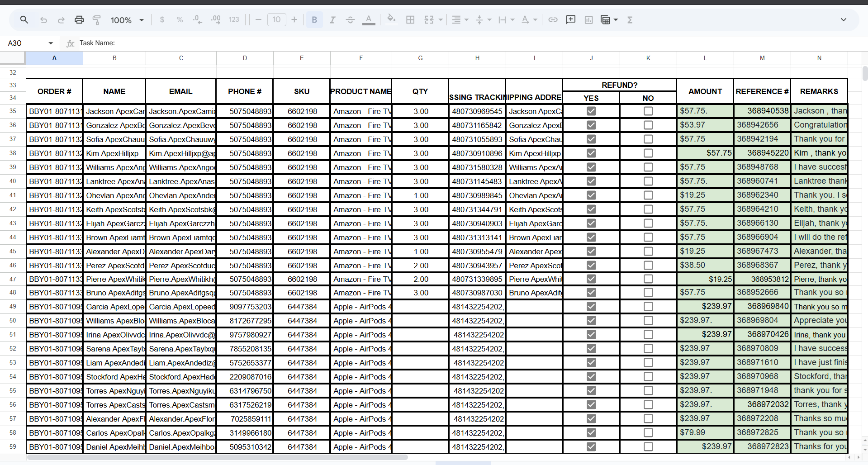
Task: Open the fill color picker
Action: coord(392,19)
